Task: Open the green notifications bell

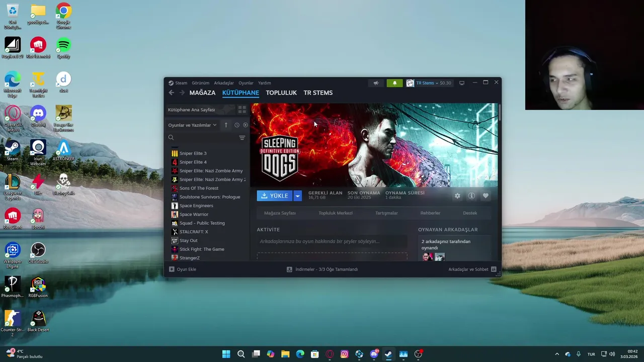Action: [394, 83]
